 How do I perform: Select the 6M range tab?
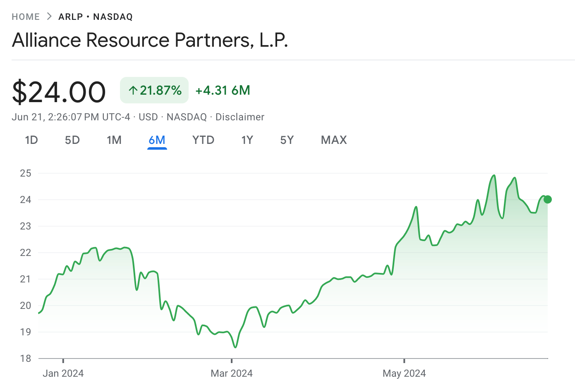[x=157, y=140]
